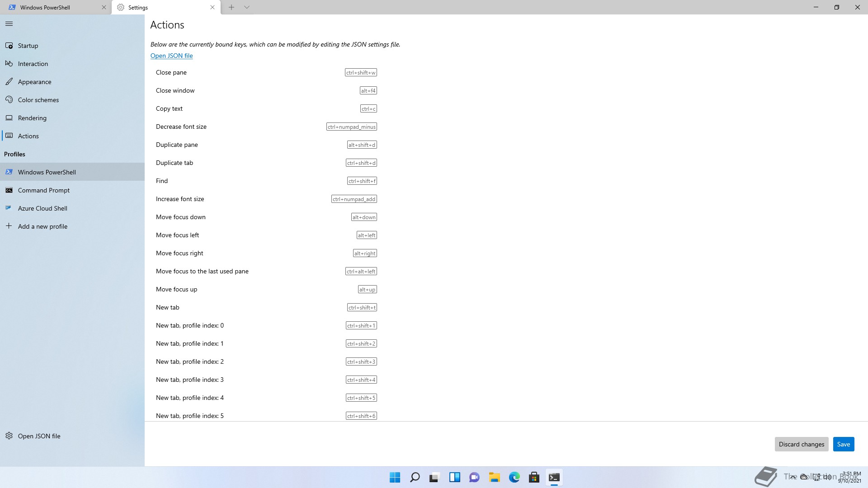Image resolution: width=868 pixels, height=488 pixels.
Task: Go to Appearance settings
Action: coord(35,82)
